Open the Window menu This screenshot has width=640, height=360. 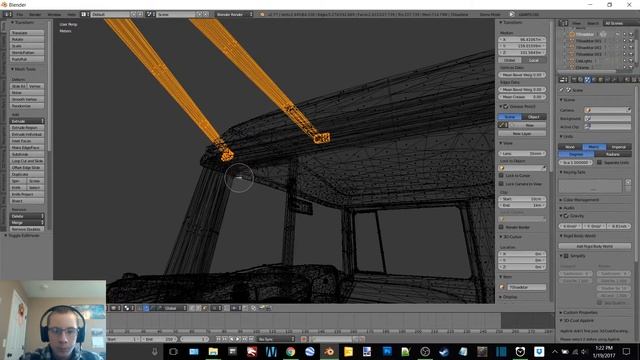54,14
